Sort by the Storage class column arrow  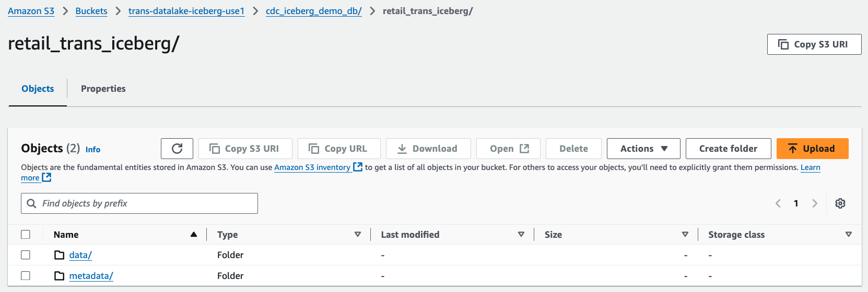coord(849,235)
